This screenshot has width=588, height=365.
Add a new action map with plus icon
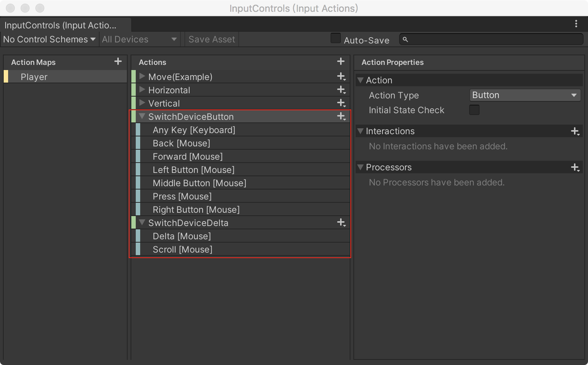[118, 62]
